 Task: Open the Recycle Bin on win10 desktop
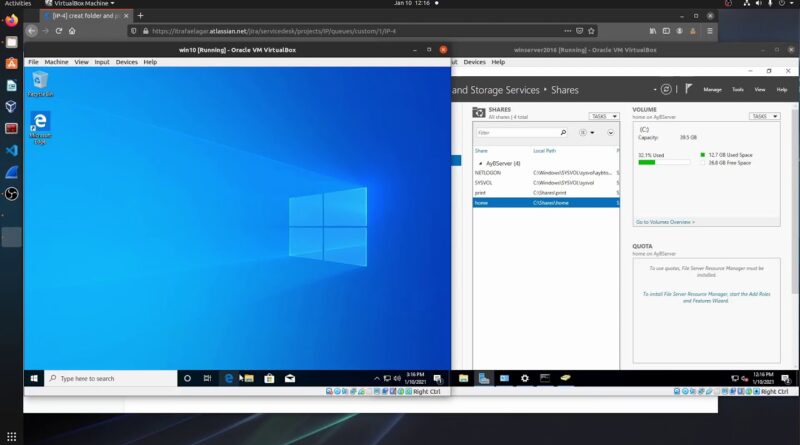(40, 84)
